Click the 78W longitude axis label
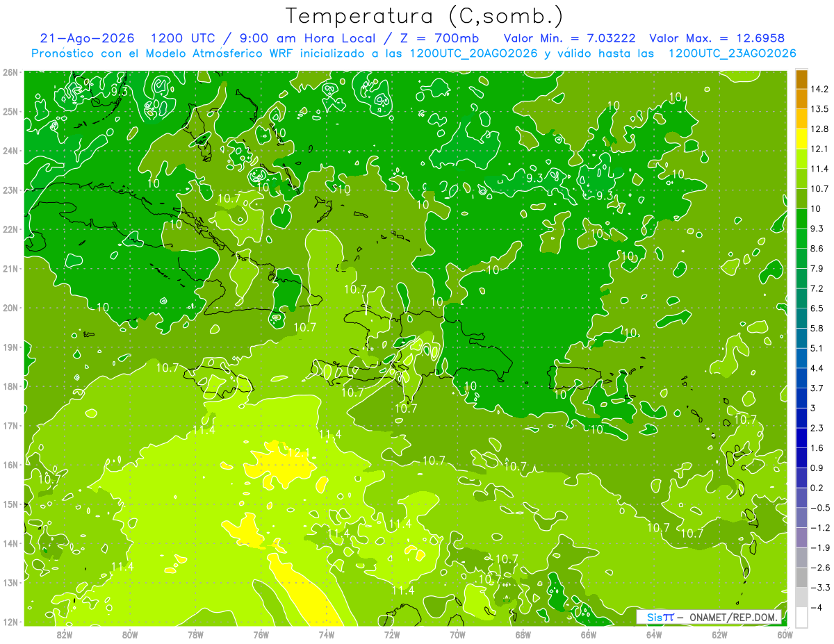 pos(195,634)
